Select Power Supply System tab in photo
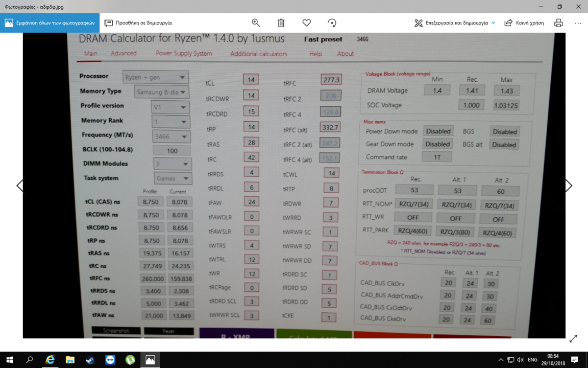The height and width of the screenshot is (368, 588). [184, 53]
